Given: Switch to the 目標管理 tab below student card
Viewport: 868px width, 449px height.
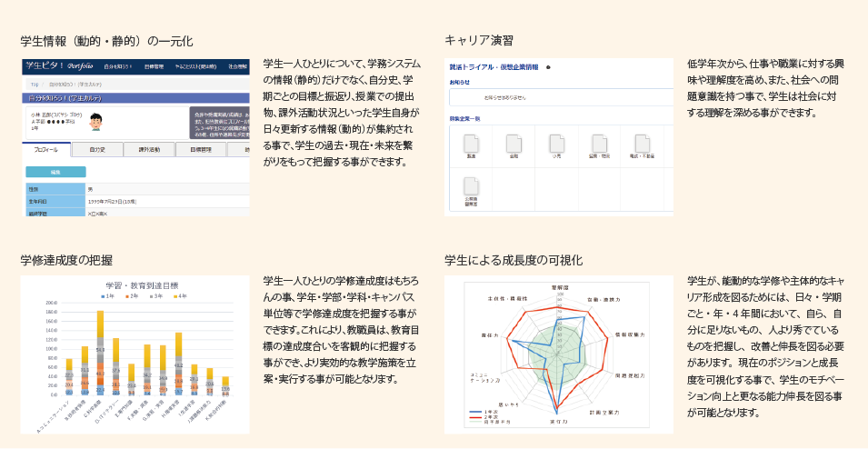Looking at the screenshot, I should pos(200,149).
